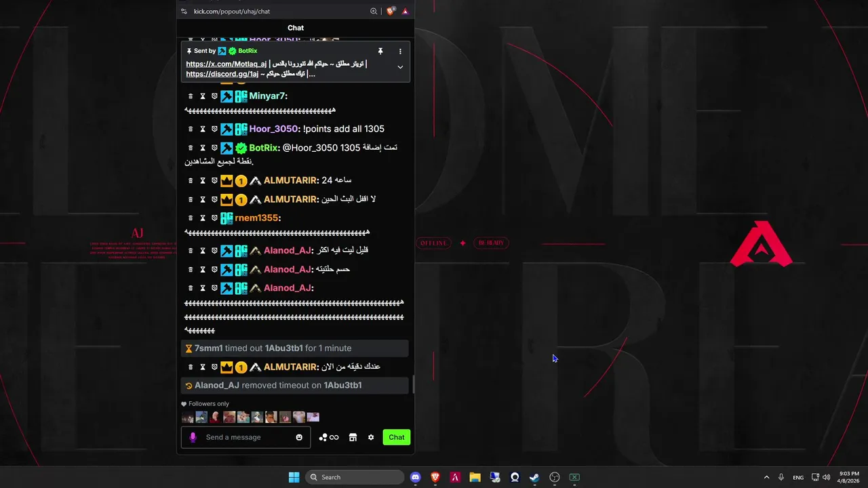
Task: Open Brave browser from the taskbar
Action: [x=435, y=477]
